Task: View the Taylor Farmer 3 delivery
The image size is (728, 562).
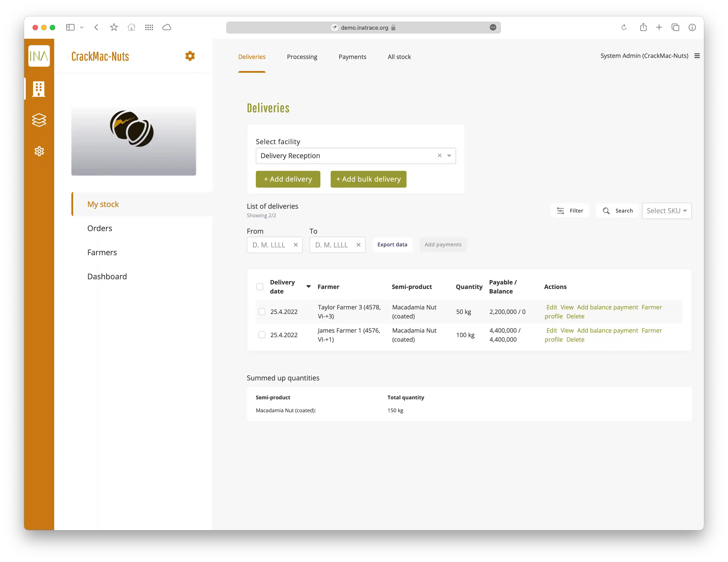Action: tap(567, 307)
